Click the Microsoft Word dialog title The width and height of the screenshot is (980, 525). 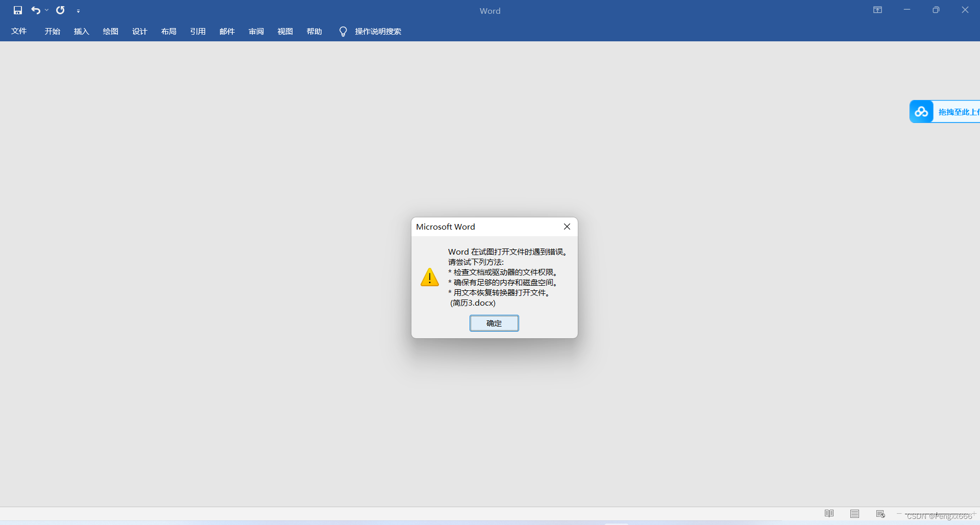coord(446,227)
